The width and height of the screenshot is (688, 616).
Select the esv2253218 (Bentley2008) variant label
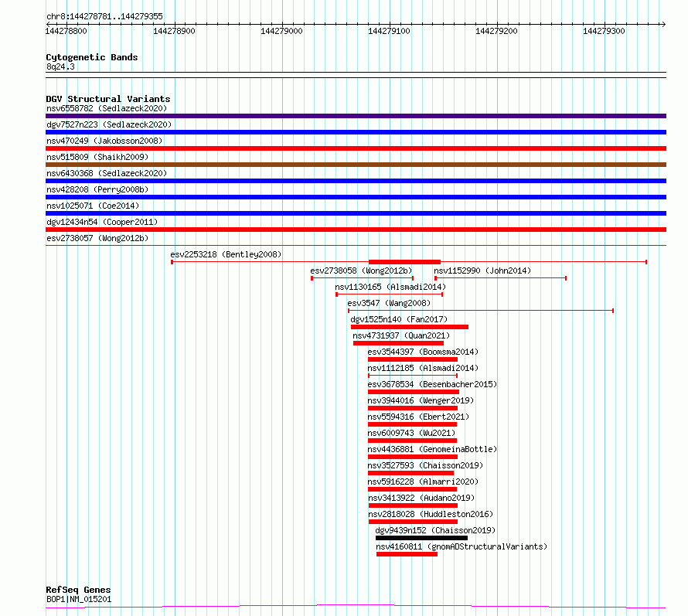click(x=226, y=254)
